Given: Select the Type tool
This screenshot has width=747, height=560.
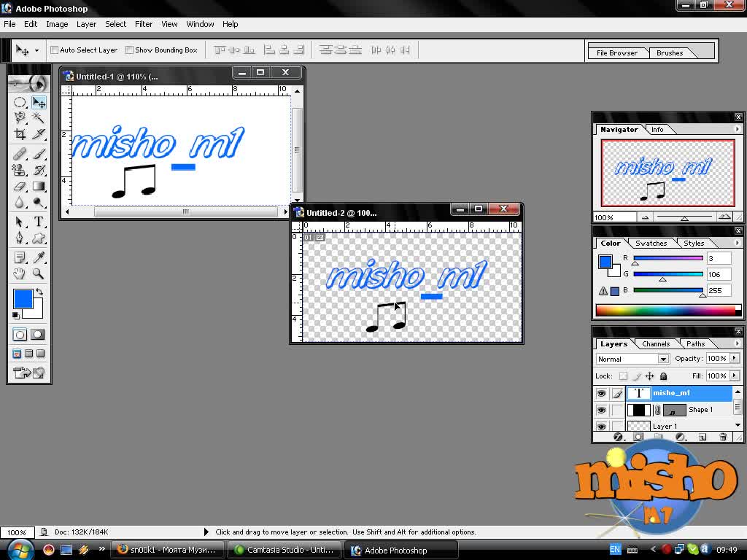Looking at the screenshot, I should (x=38, y=222).
